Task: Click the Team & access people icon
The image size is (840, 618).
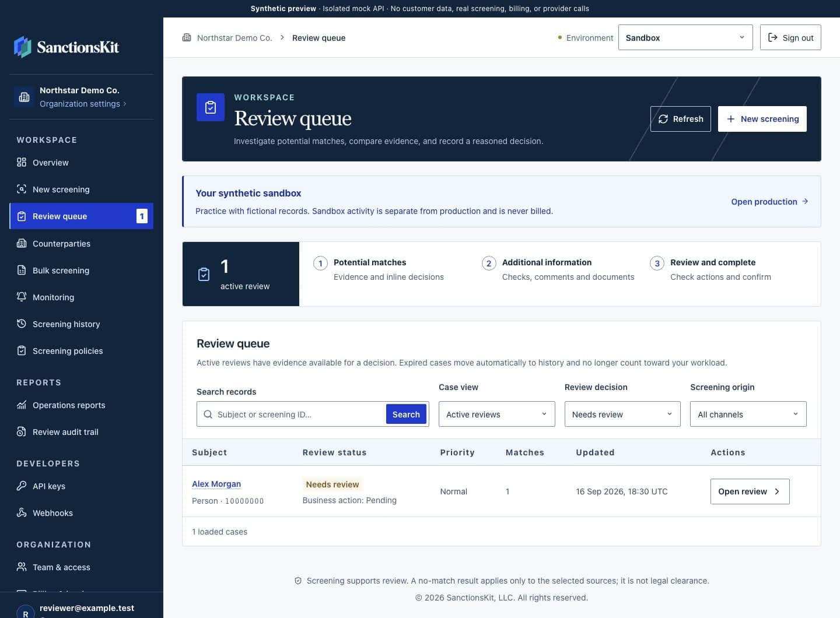Action: pyautogui.click(x=22, y=567)
